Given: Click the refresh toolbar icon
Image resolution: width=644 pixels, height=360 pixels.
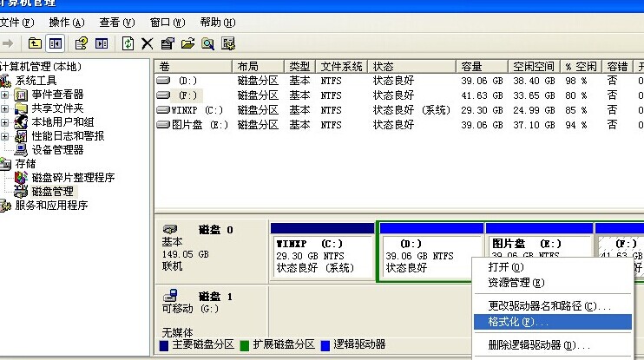Looking at the screenshot, I should point(128,43).
